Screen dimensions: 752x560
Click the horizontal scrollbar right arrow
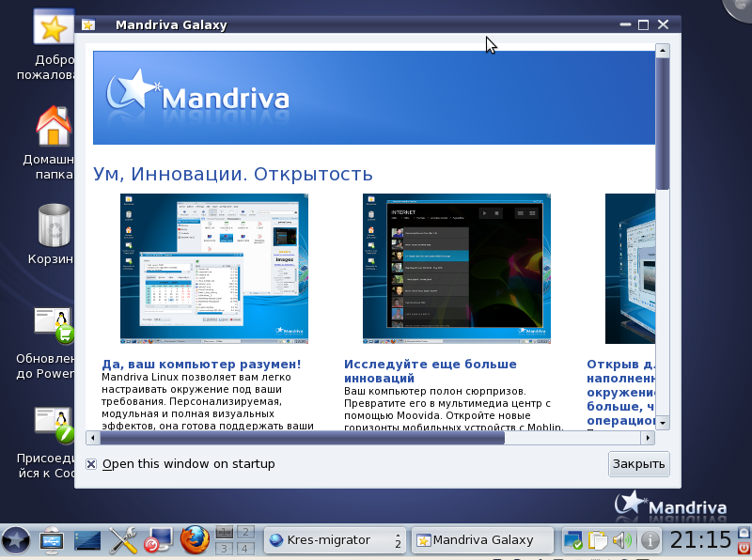tap(648, 437)
